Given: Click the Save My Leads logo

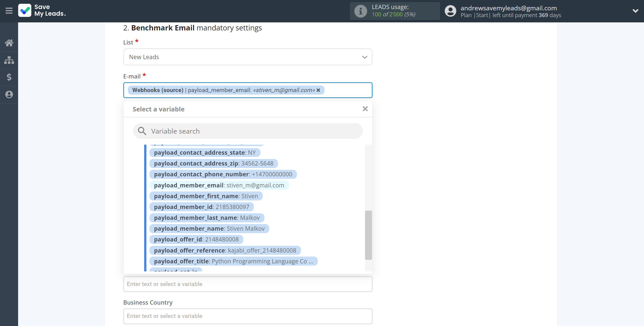Looking at the screenshot, I should [x=42, y=11].
